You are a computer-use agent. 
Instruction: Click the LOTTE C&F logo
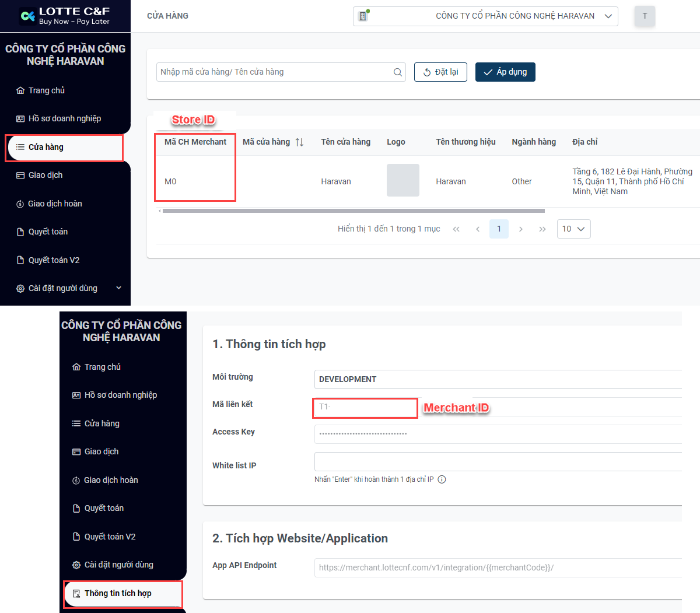click(x=64, y=16)
